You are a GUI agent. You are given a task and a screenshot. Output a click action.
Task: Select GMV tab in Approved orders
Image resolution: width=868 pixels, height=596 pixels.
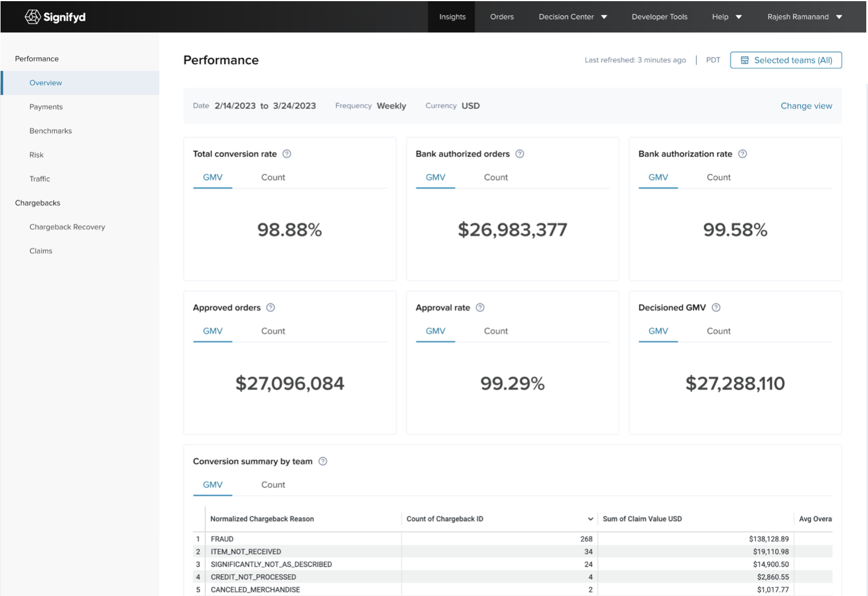[213, 331]
